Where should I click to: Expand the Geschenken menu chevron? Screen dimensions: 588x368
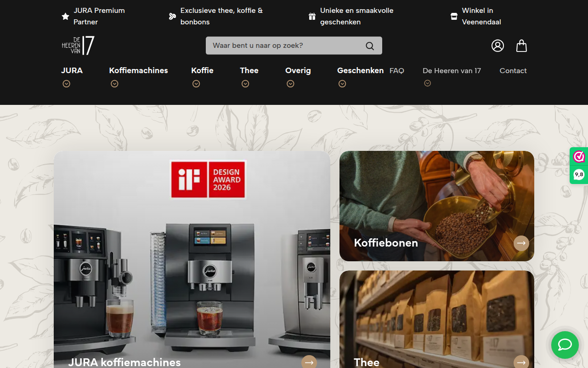click(342, 84)
